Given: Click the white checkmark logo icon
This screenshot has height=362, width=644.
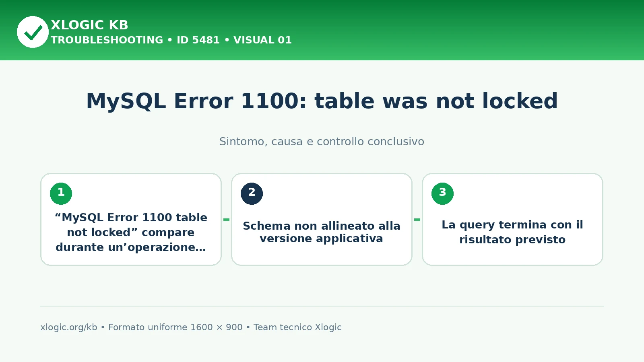Looking at the screenshot, I should pyautogui.click(x=33, y=32).
